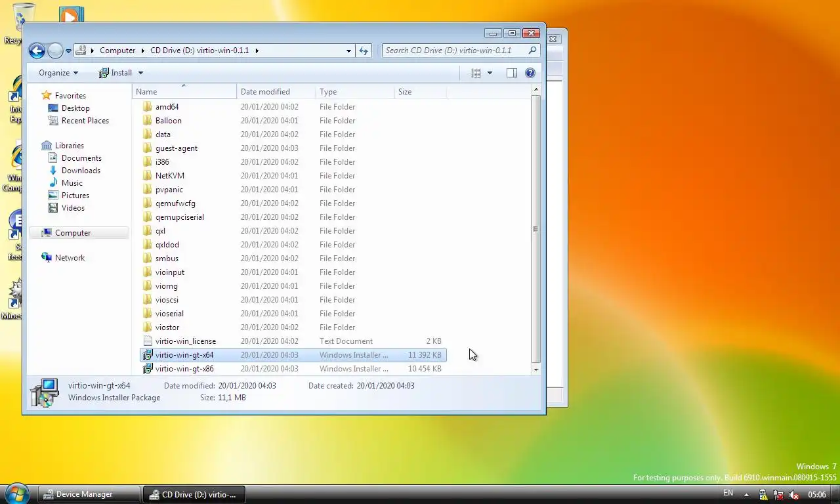Click the EN language indicator
Screen dimensions: 840x504
(x=728, y=493)
